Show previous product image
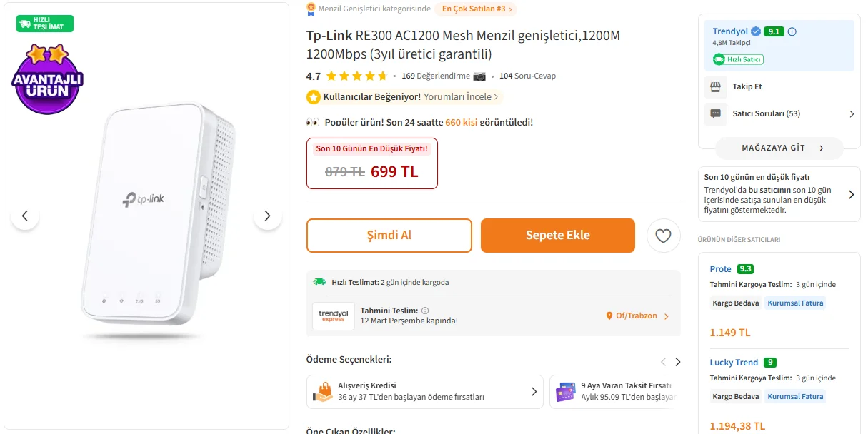Screen dimensions: 868x434 point(25,216)
